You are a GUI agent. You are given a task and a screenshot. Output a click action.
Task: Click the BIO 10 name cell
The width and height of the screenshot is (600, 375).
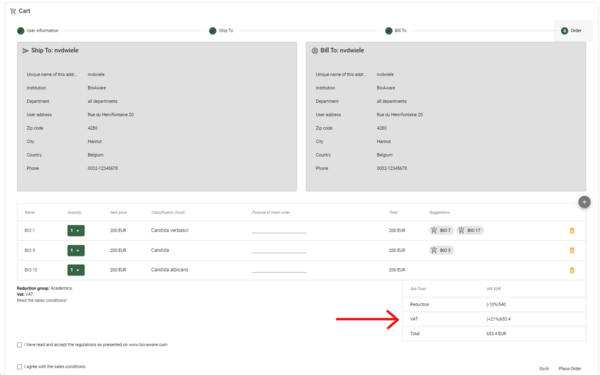point(31,270)
